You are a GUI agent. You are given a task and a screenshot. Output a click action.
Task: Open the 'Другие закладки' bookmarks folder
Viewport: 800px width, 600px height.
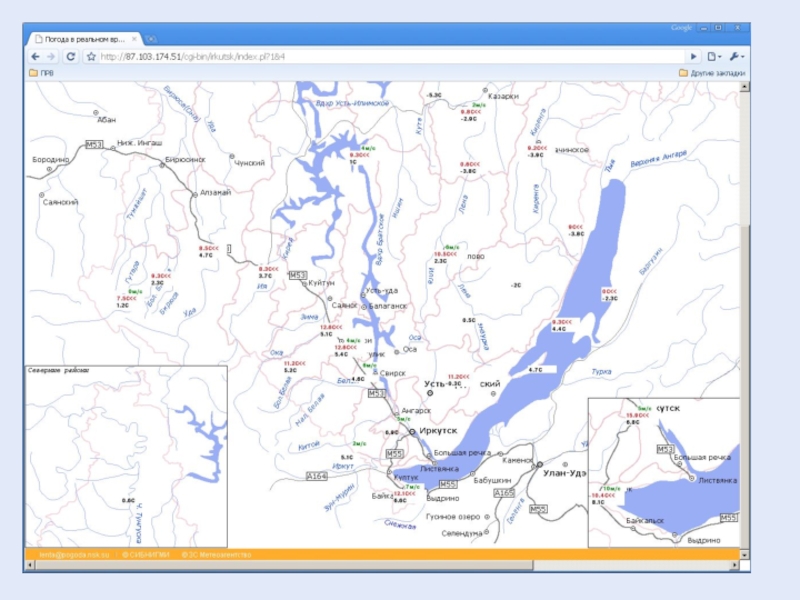(712, 73)
